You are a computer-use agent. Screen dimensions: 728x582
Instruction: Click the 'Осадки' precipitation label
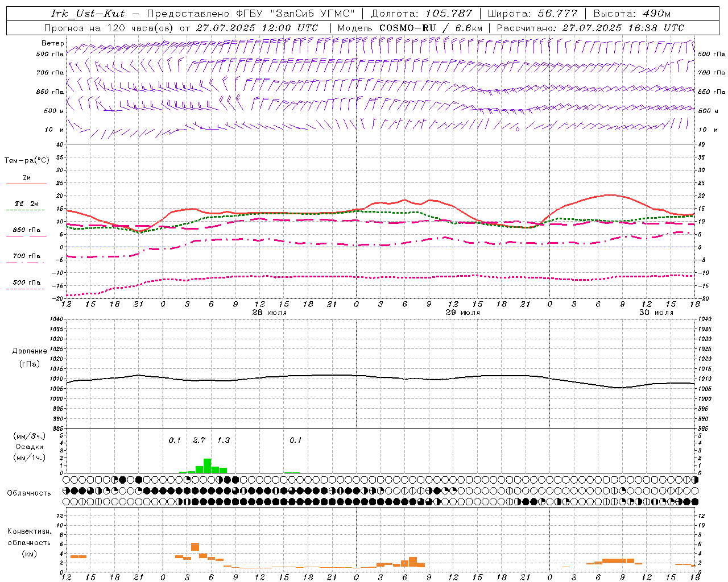[x=29, y=447]
